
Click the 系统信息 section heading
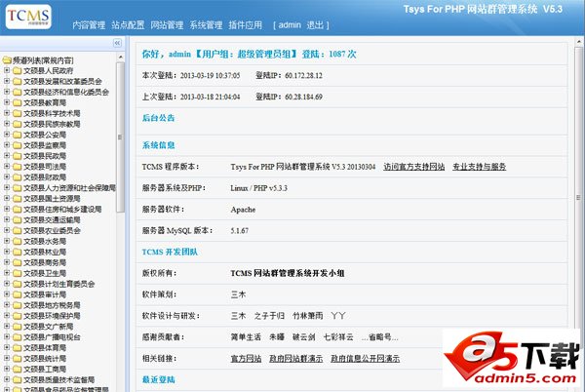158,145
